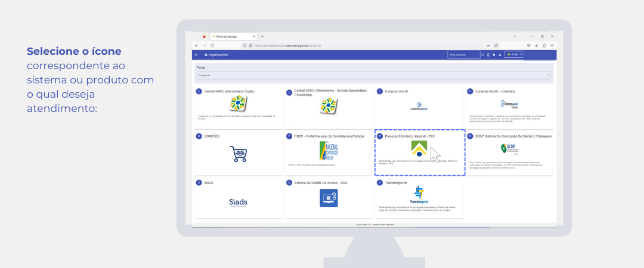Select the SCDP logo icon
Image resolution: width=644 pixels, height=268 pixels.
point(509,149)
